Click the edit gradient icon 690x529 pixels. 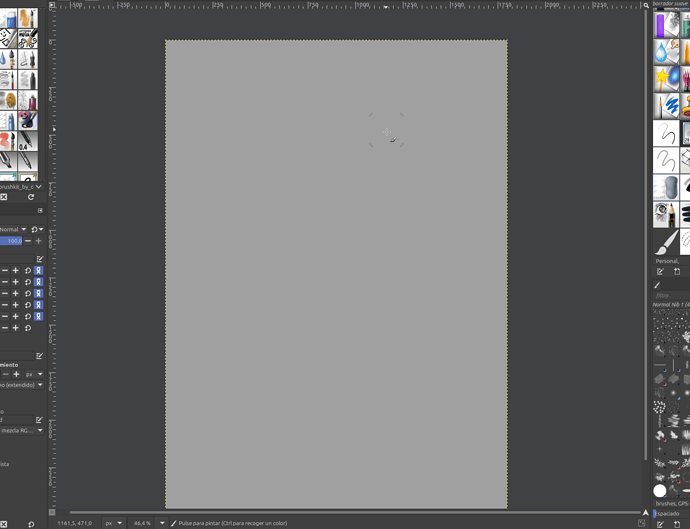pos(39,420)
